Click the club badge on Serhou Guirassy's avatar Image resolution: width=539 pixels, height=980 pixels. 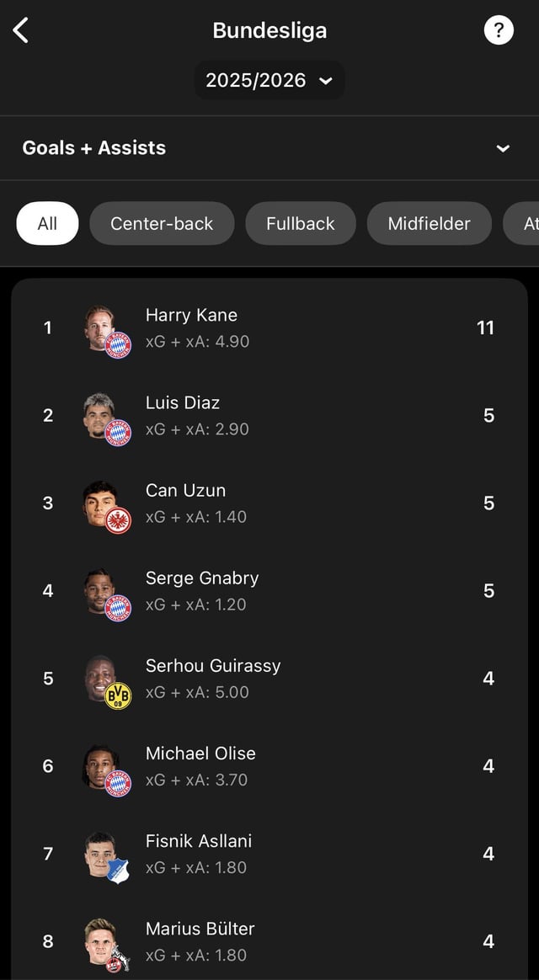tap(118, 695)
